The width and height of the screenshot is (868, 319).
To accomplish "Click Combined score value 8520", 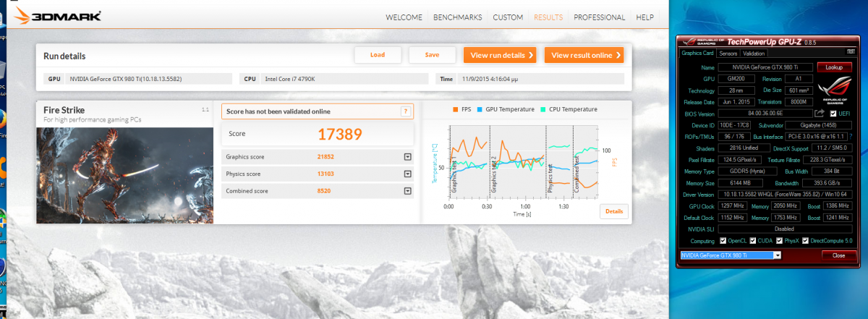I will coord(325,191).
